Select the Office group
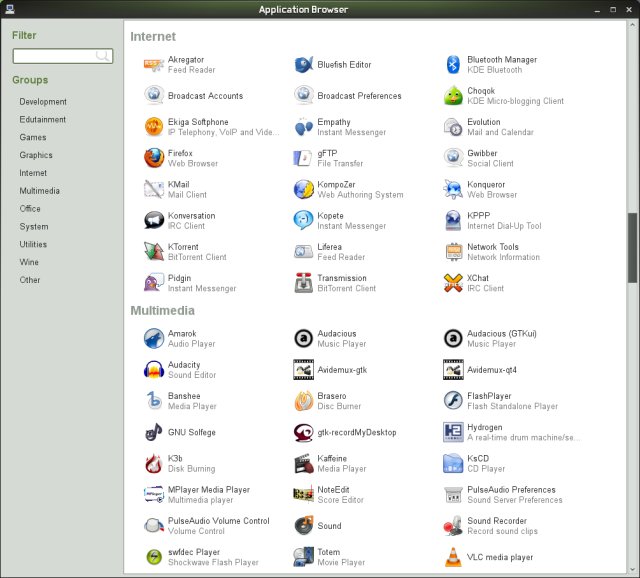The width and height of the screenshot is (640, 578). [30, 209]
